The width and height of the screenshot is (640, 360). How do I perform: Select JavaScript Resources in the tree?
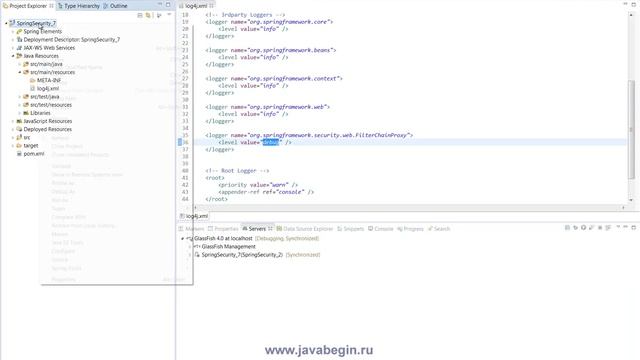[x=48, y=121]
